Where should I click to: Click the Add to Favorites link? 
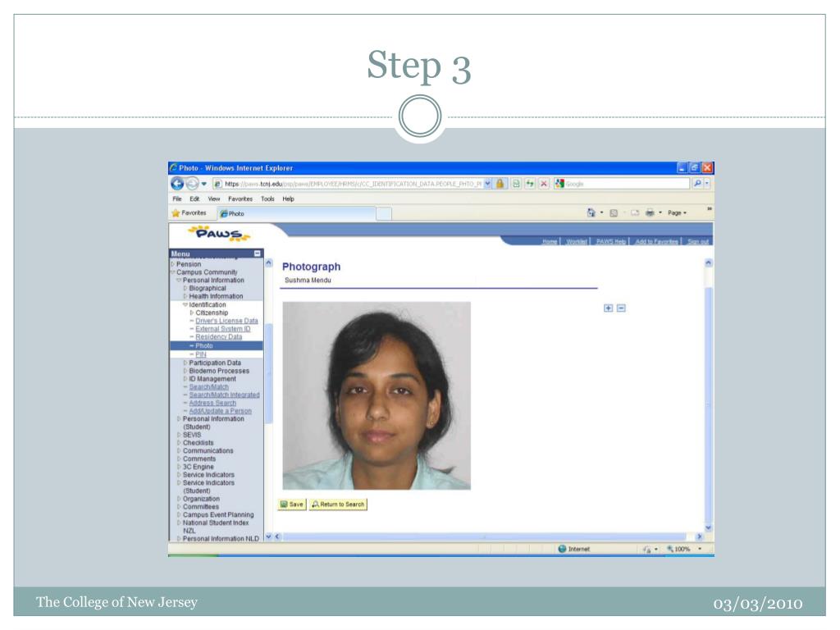pyautogui.click(x=657, y=242)
